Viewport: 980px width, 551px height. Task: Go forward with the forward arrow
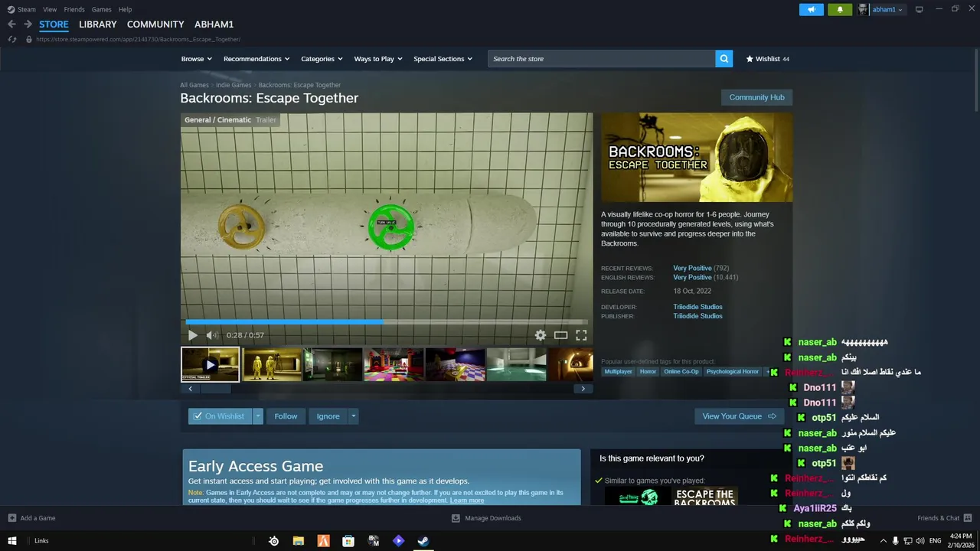coord(28,24)
